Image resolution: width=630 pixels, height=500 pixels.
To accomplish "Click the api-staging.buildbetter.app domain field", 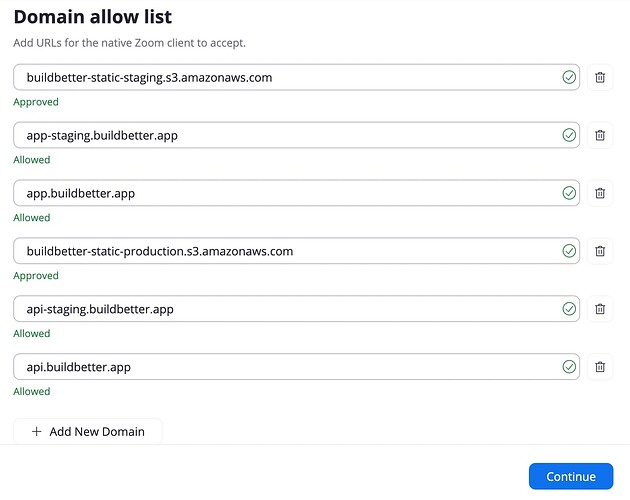I will click(x=280, y=309).
